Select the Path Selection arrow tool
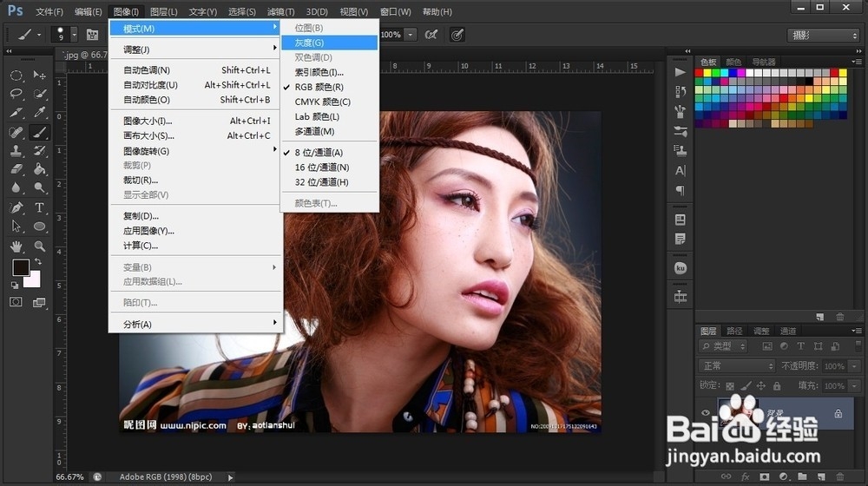 pos(16,227)
